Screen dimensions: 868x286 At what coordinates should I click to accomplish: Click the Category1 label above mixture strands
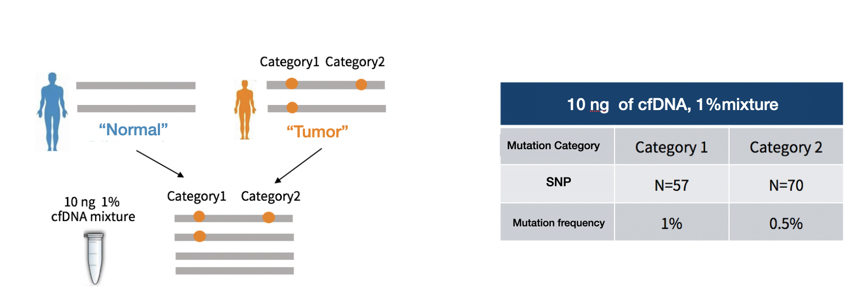[196, 196]
